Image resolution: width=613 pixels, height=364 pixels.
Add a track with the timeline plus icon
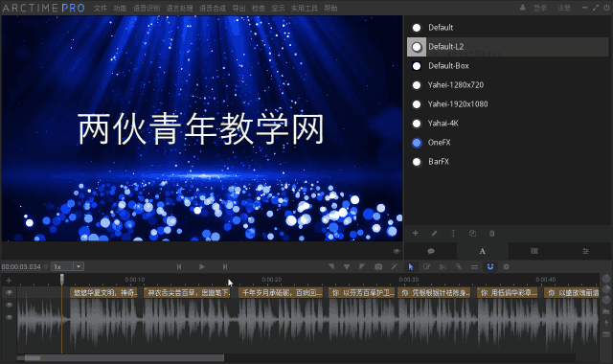pos(9,281)
